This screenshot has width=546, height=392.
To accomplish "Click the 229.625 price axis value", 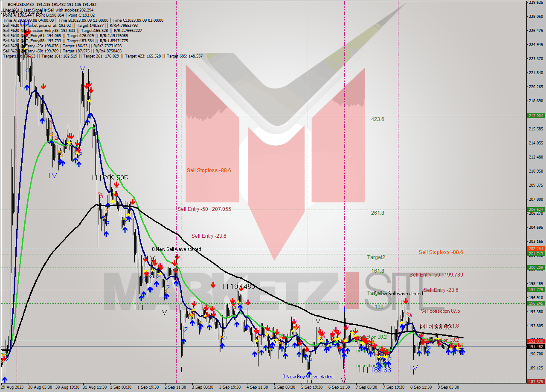I will pos(536,3).
